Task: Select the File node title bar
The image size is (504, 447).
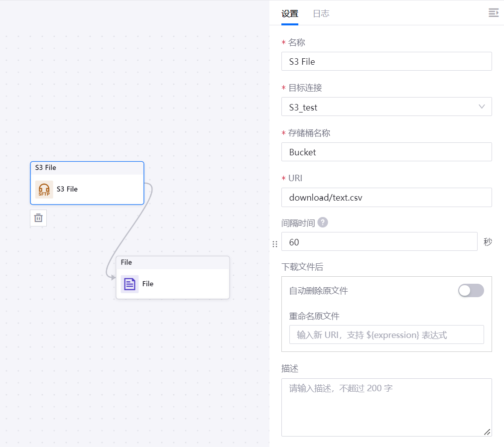Action: tap(172, 262)
